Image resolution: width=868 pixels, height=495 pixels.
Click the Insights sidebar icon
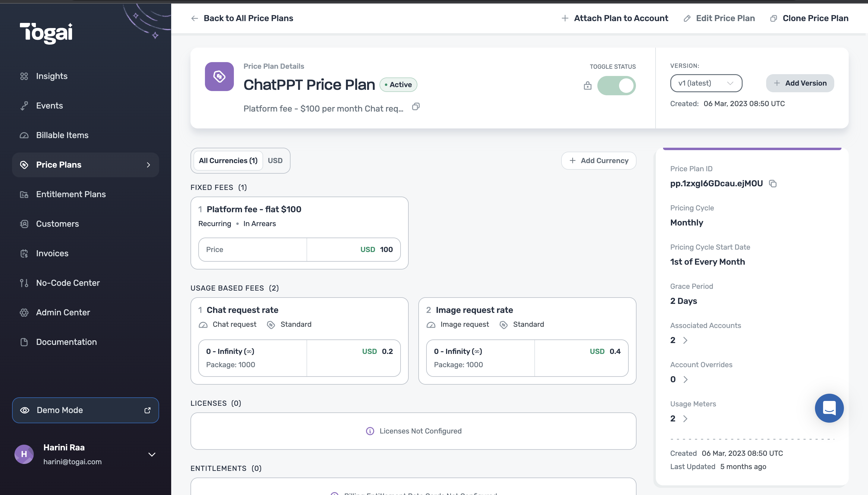pyautogui.click(x=24, y=76)
